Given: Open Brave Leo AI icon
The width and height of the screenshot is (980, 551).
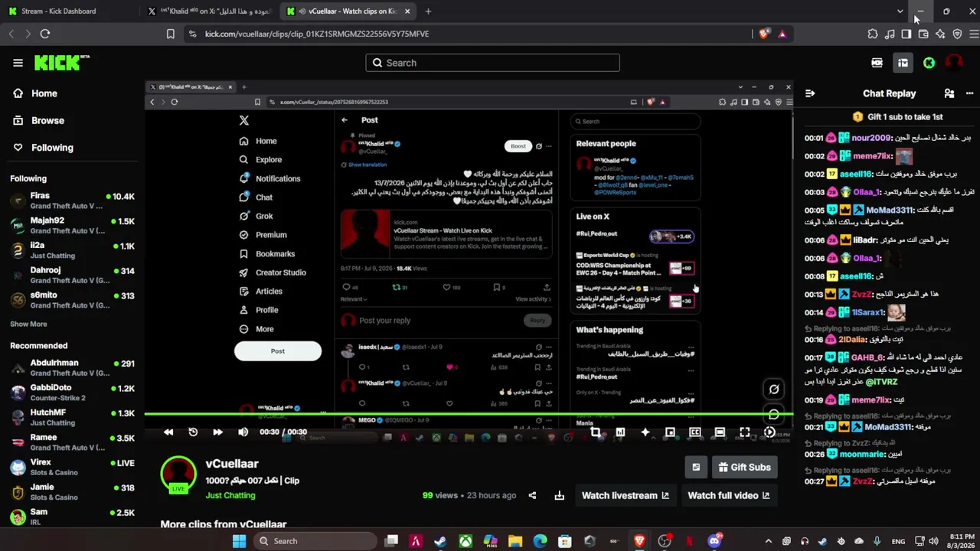Looking at the screenshot, I should (940, 34).
